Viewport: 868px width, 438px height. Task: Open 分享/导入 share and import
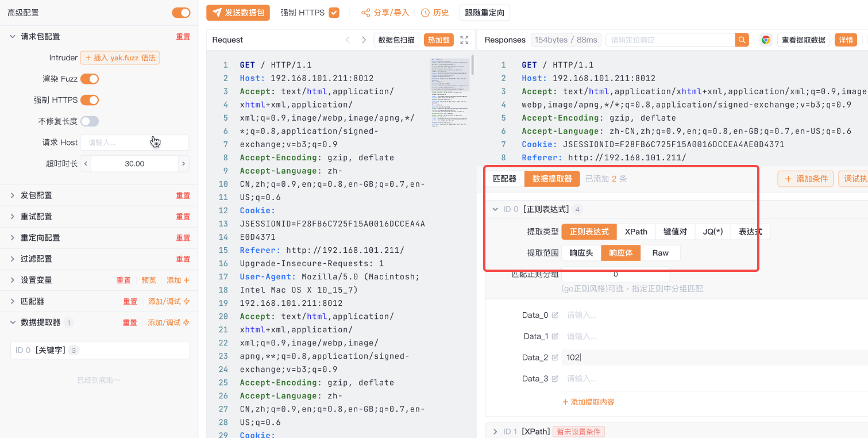point(385,13)
